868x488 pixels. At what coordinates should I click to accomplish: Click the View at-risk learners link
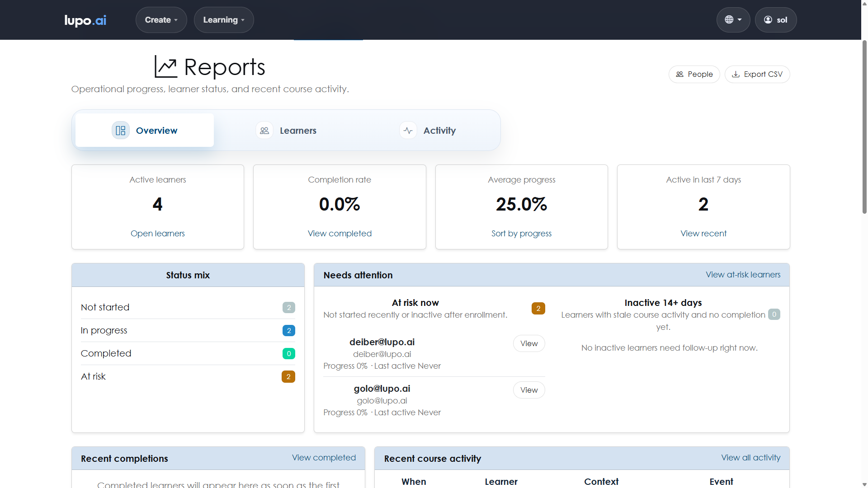(x=743, y=275)
